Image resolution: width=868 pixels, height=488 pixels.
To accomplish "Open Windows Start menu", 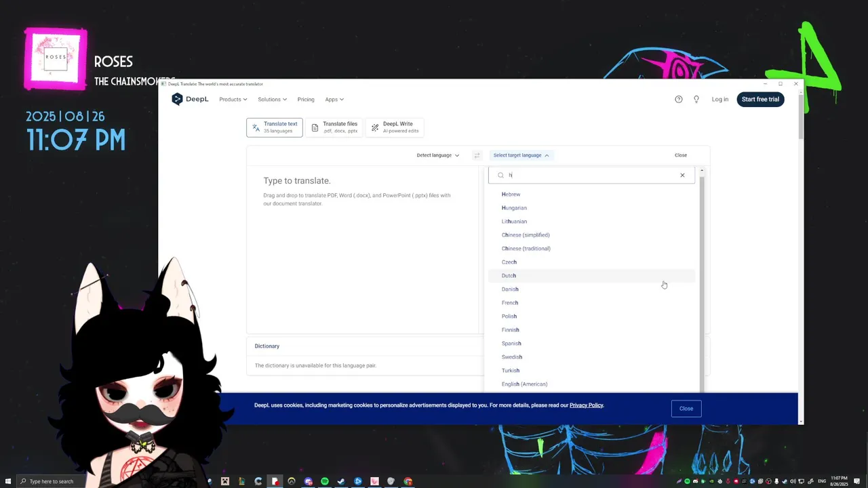I will 8,481.
